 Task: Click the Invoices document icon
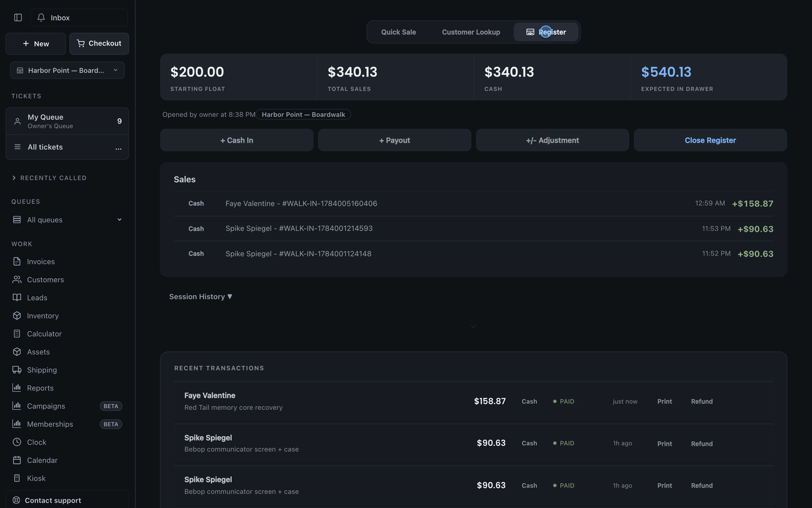[17, 261]
